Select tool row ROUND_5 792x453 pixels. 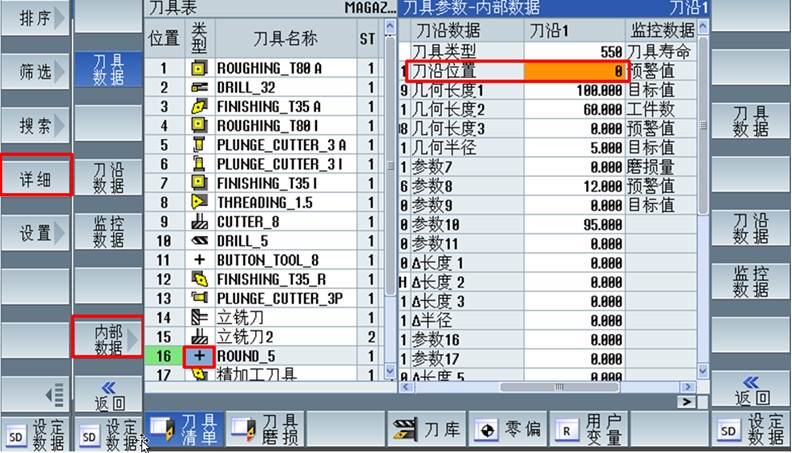point(263,356)
